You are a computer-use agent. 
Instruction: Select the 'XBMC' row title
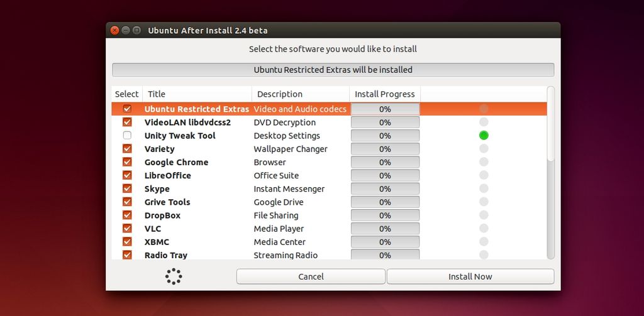(x=157, y=242)
